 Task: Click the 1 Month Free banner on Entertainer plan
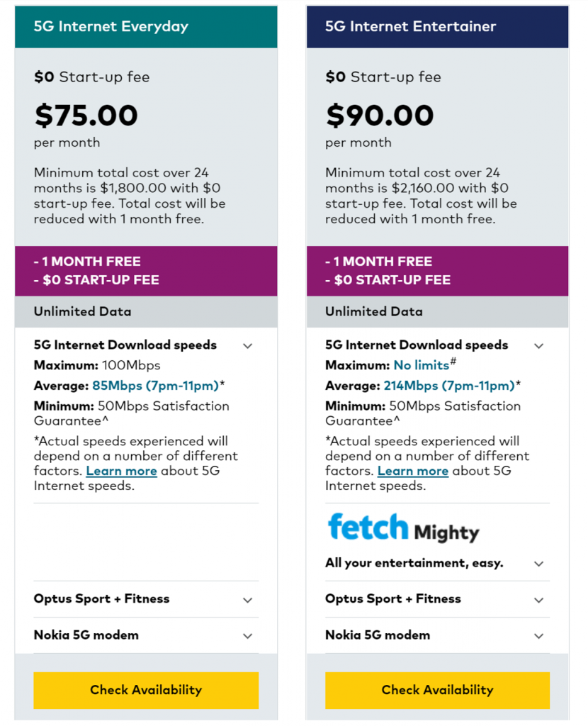(x=437, y=271)
